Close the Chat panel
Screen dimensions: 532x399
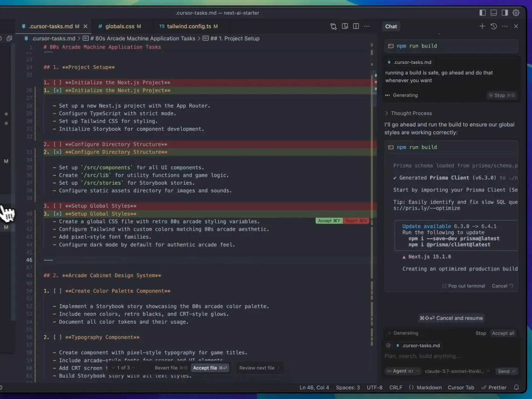(516, 26)
